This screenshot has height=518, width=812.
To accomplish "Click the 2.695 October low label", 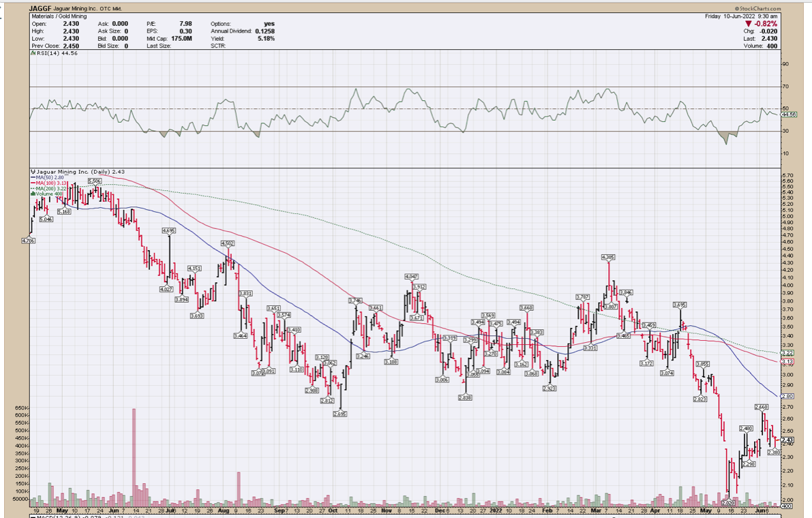I will pyautogui.click(x=340, y=414).
